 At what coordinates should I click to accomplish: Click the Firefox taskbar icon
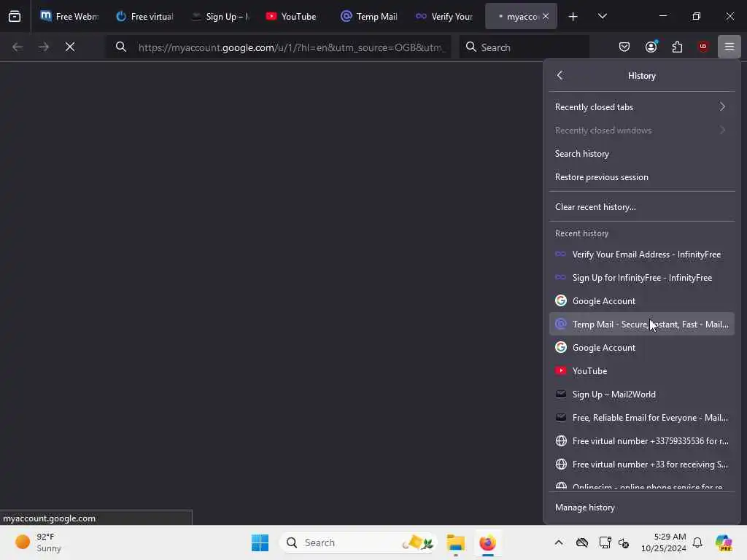tap(487, 542)
